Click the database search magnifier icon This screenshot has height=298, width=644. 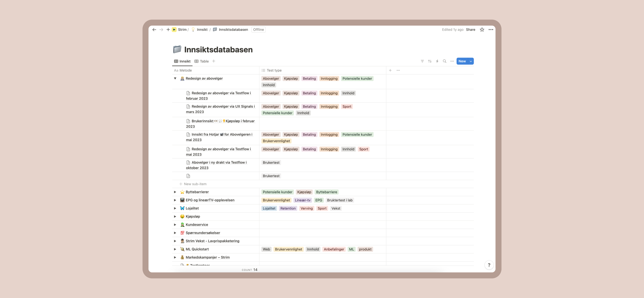[x=445, y=61]
